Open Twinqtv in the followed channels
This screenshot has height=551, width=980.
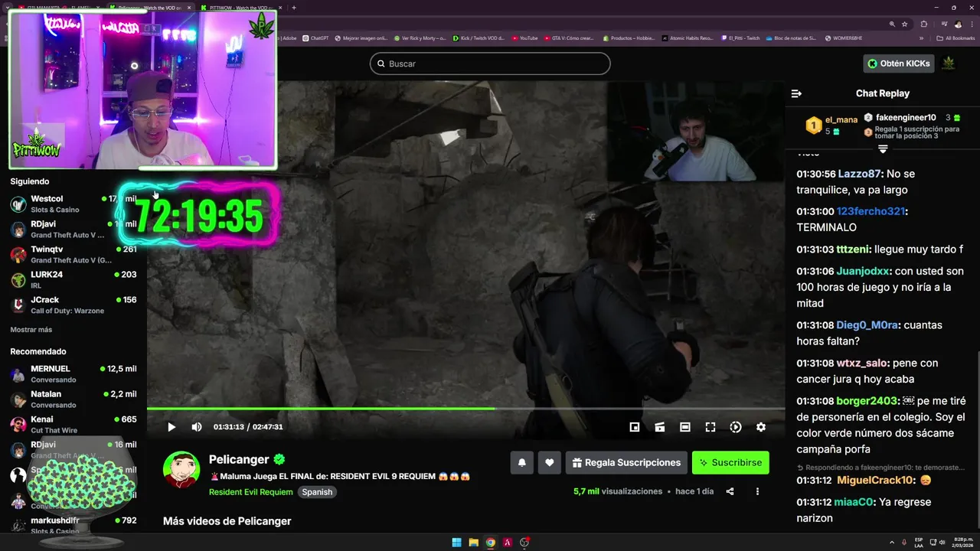coord(73,254)
